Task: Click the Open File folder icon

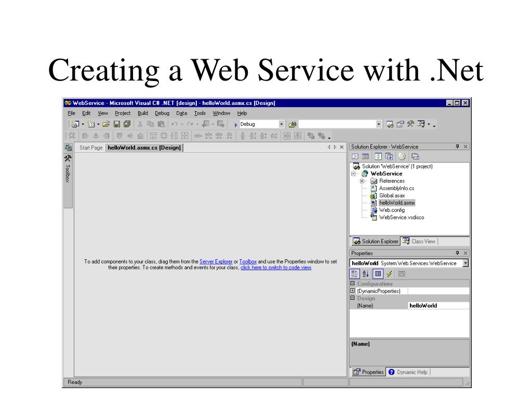Action: pos(106,124)
